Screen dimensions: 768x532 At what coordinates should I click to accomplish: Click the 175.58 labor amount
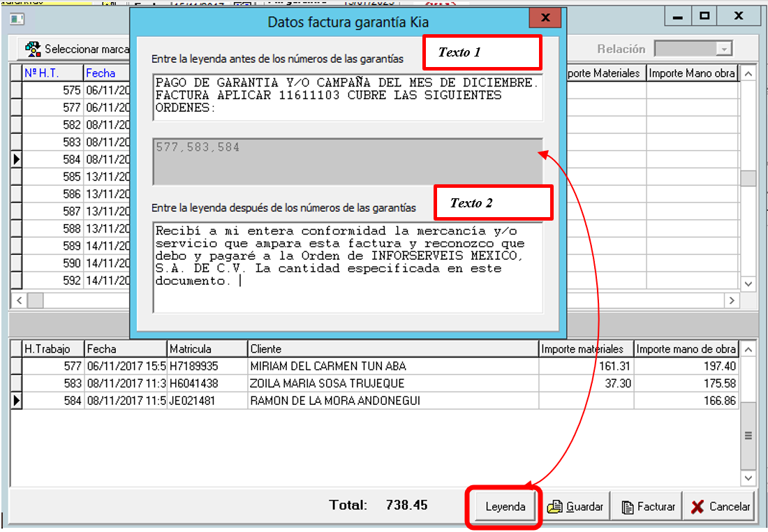[x=720, y=383]
